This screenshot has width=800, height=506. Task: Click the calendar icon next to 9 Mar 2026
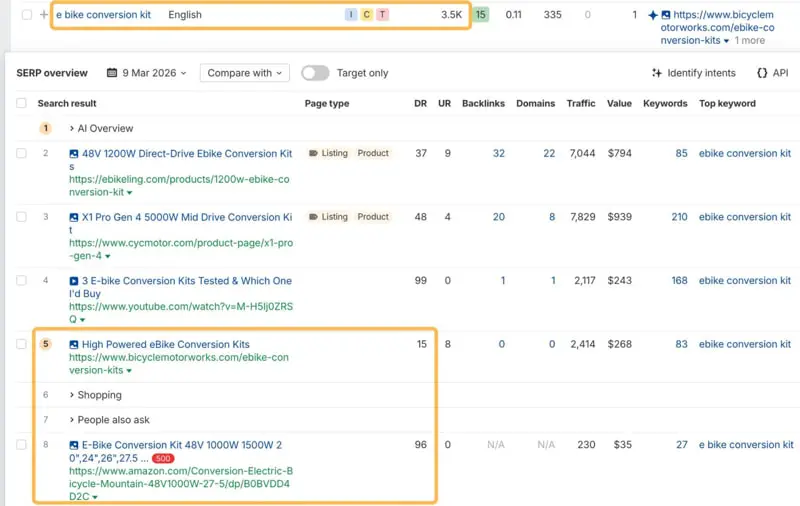tap(112, 73)
